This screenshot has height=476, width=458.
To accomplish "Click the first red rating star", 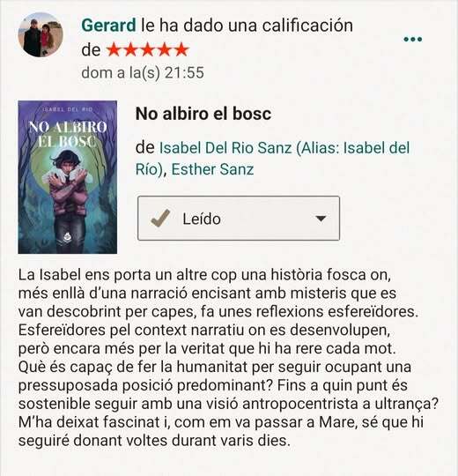I will [x=114, y=49].
